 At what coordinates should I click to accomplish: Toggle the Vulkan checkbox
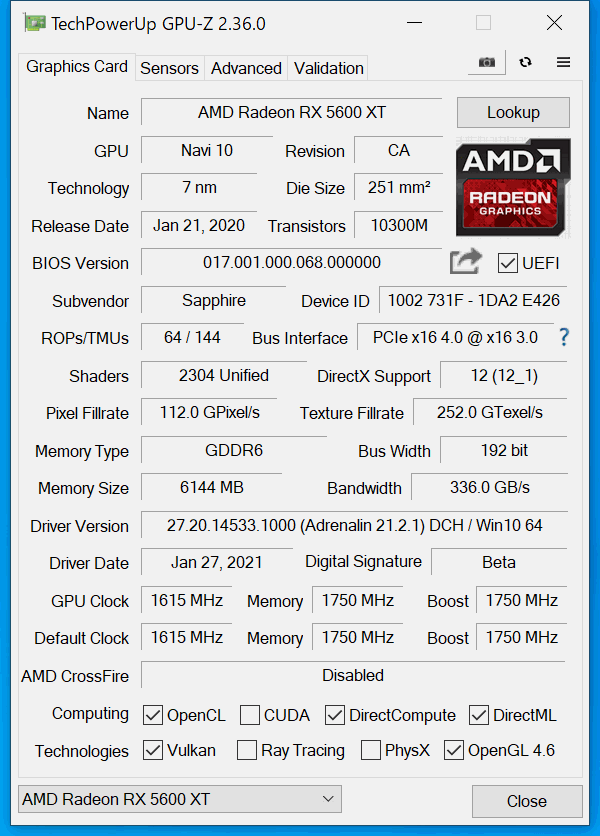coord(153,750)
